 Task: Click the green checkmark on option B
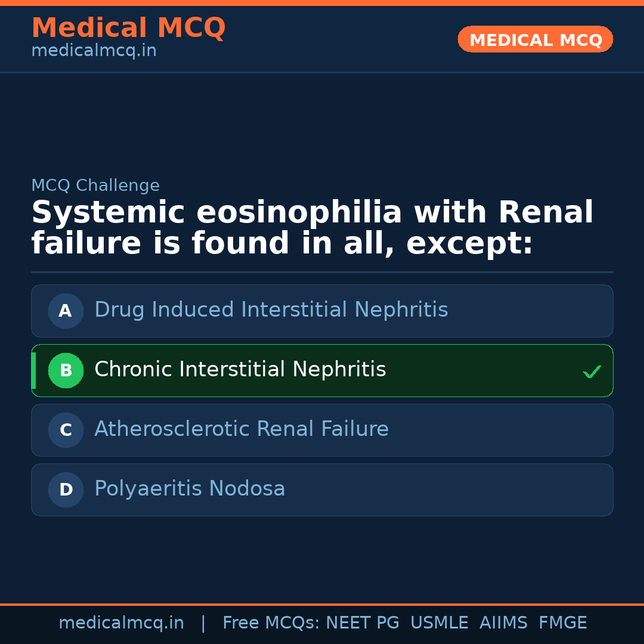click(x=592, y=371)
